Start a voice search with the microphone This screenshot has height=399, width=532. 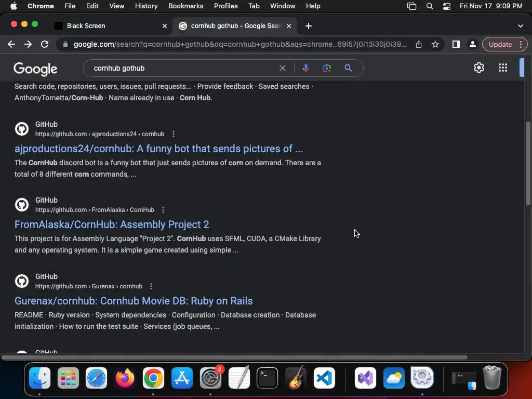click(305, 68)
